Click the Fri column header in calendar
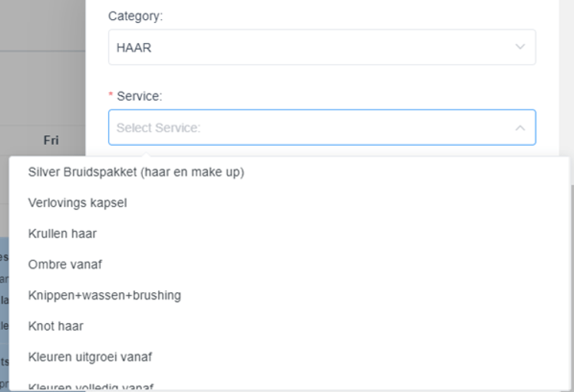The height and width of the screenshot is (392, 574). click(51, 140)
